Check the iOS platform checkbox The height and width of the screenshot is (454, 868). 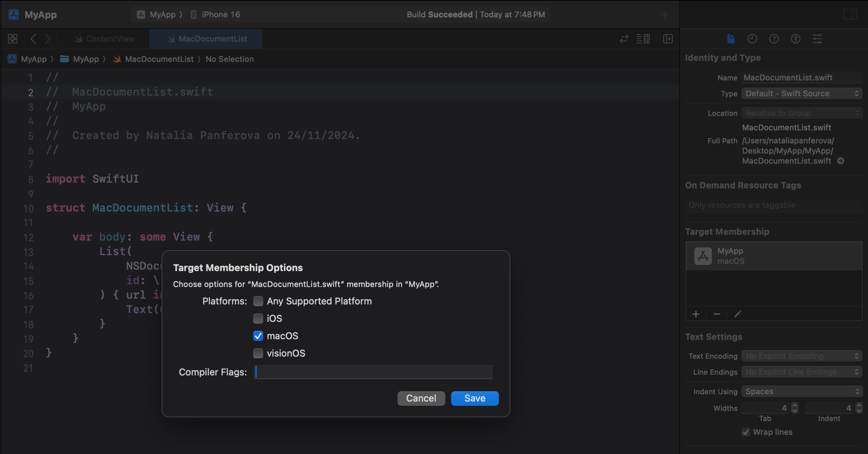coord(258,319)
